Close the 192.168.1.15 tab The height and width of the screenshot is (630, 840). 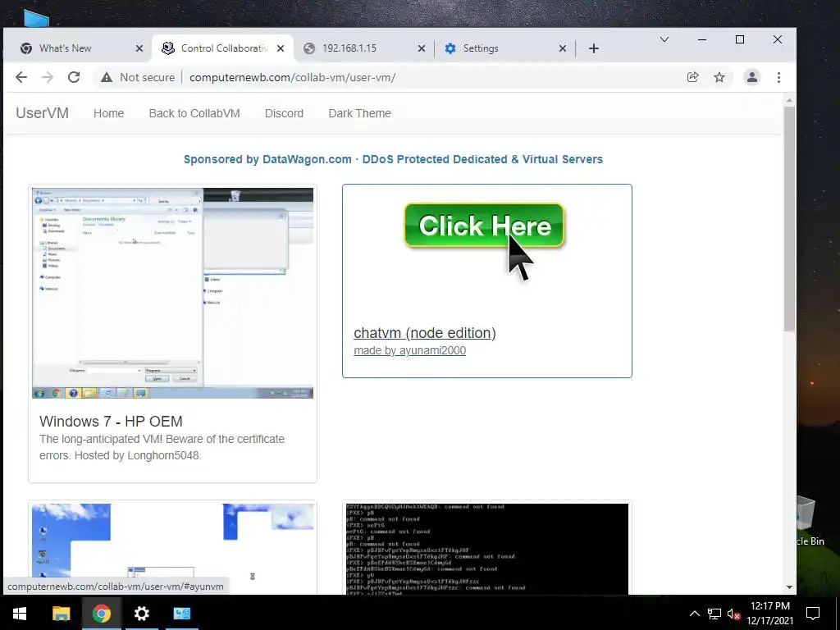pyautogui.click(x=422, y=48)
